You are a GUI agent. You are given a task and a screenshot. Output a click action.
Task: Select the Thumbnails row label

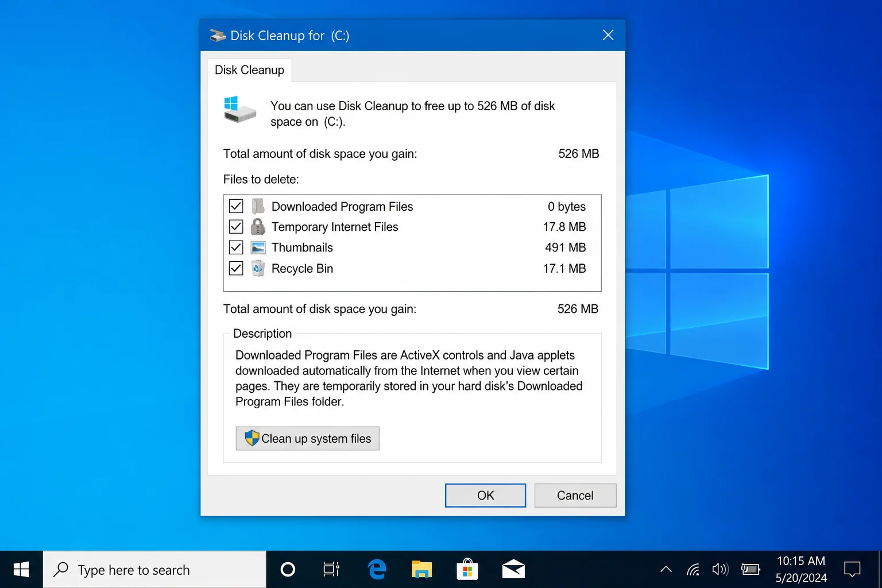(302, 247)
